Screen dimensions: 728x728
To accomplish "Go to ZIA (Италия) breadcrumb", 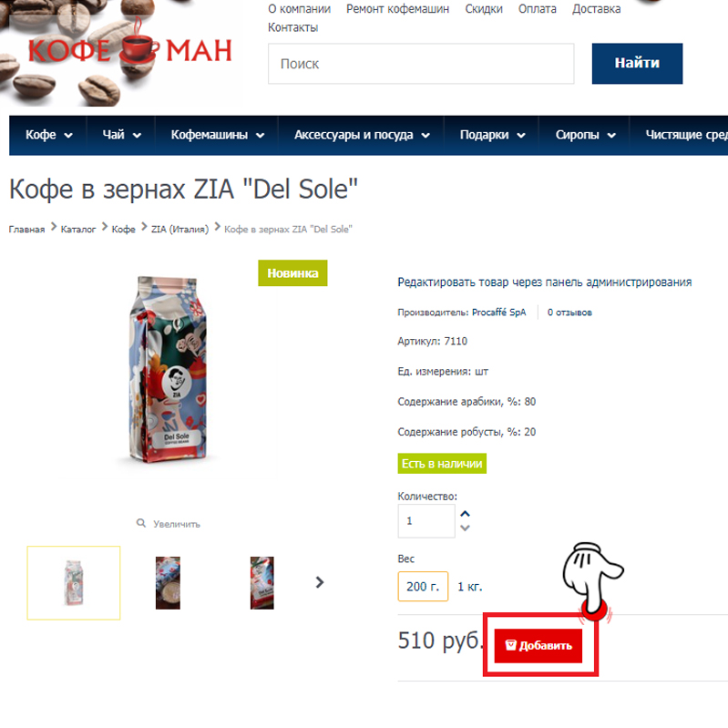I will [180, 229].
